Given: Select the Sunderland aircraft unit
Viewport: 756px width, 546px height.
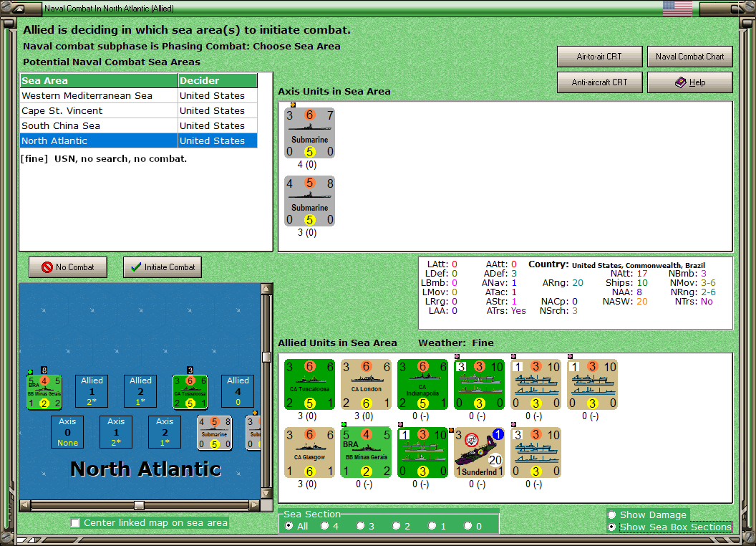Looking at the screenshot, I should [x=479, y=452].
